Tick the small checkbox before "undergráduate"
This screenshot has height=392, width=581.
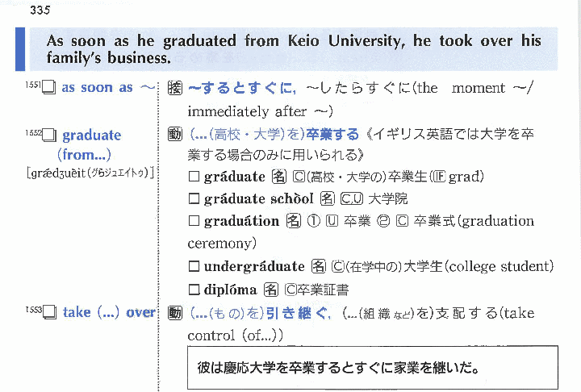(x=194, y=266)
